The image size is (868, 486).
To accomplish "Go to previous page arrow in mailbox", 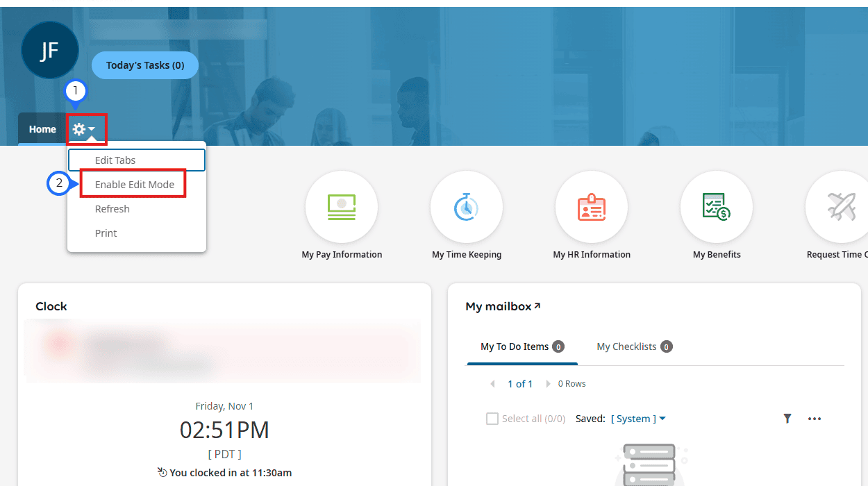I will 492,384.
